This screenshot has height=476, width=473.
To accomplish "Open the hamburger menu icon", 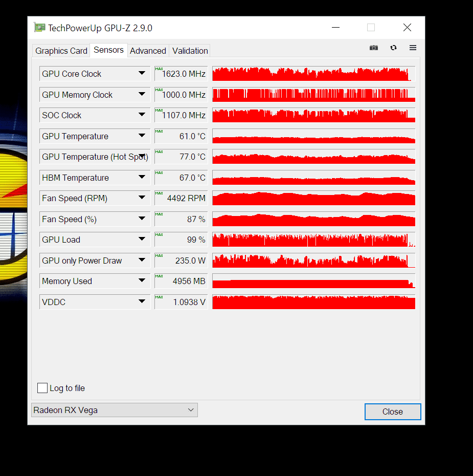I will pos(413,48).
